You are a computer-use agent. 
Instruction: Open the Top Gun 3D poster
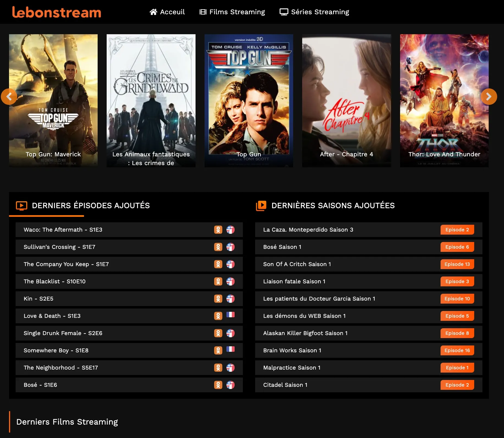[x=249, y=100]
